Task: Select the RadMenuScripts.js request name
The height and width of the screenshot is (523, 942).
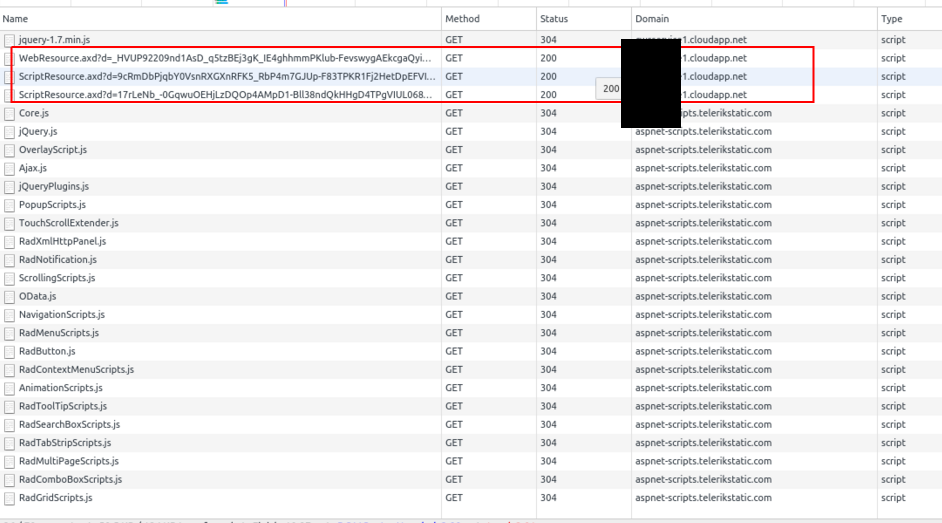Action: [x=59, y=333]
